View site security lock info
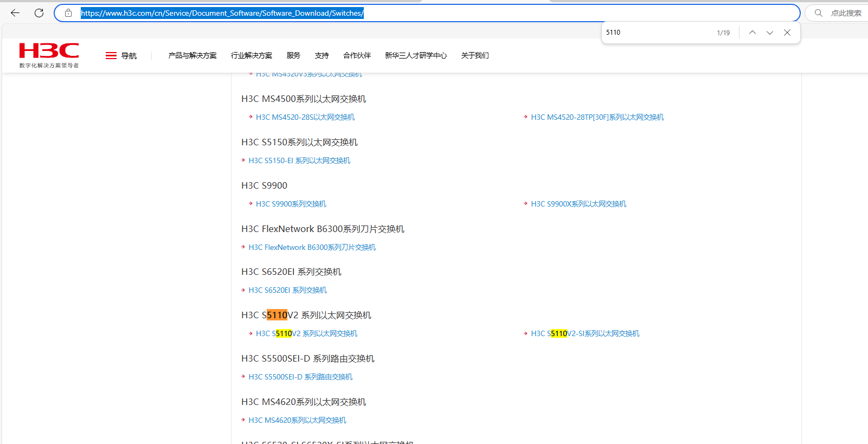 [68, 13]
